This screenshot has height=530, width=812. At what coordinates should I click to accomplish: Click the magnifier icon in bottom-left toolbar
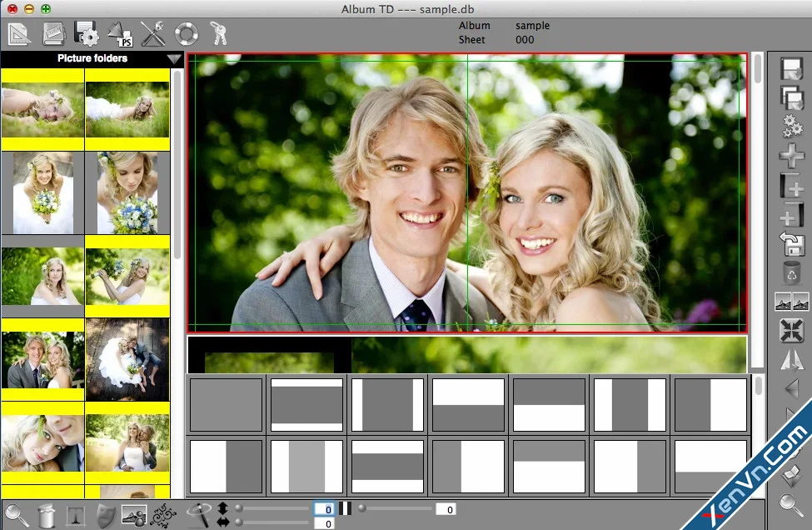17,516
